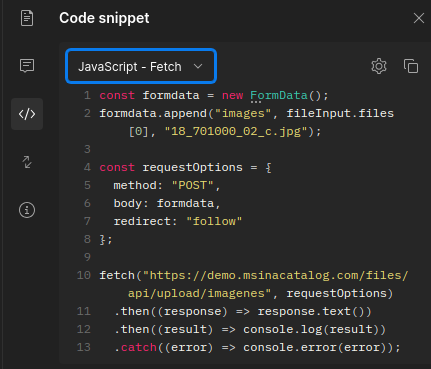Click the chevron arrow beside JavaScript - Fetch

tap(198, 66)
